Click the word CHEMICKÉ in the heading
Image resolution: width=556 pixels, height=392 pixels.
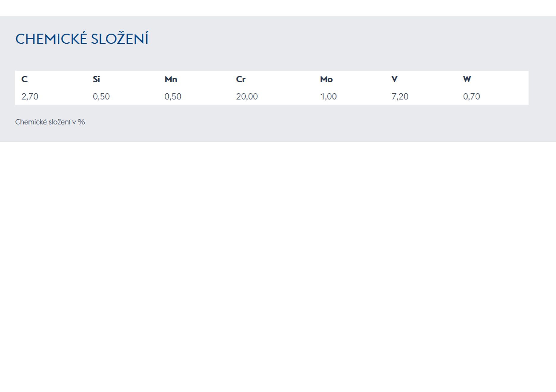tap(51, 39)
